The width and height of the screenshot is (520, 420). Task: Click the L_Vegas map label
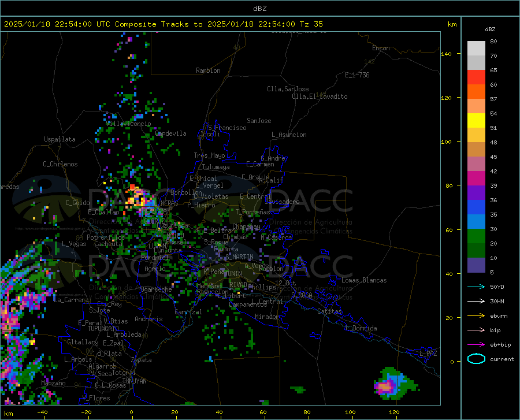[x=74, y=244]
